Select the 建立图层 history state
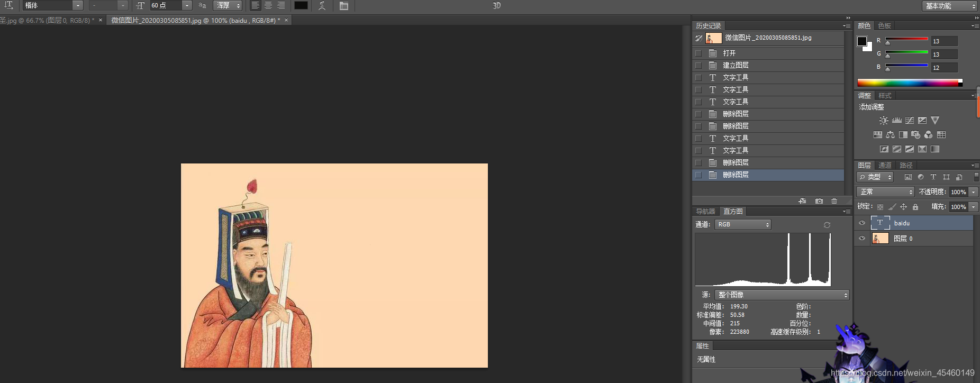 pyautogui.click(x=768, y=65)
